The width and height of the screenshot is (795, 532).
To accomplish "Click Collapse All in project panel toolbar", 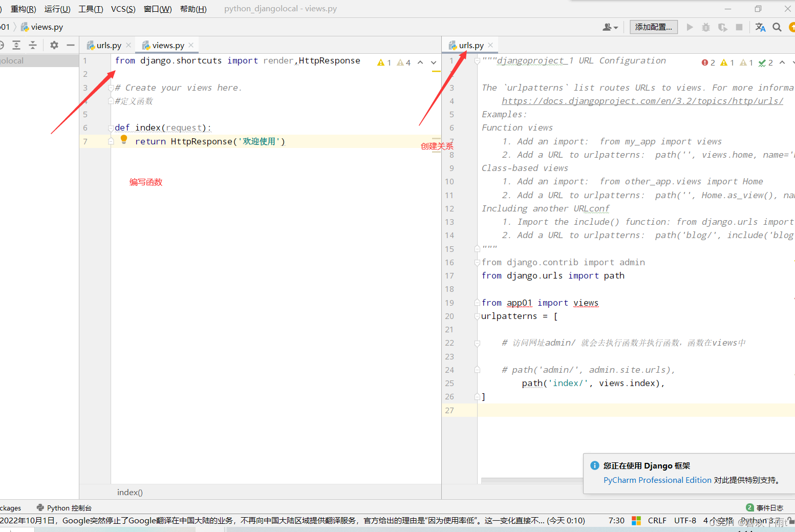I will [x=33, y=45].
